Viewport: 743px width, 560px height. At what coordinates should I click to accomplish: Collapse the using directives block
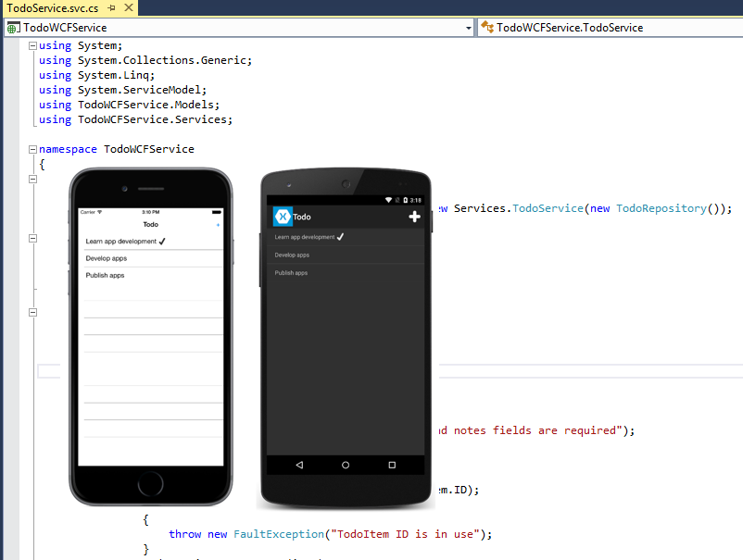click(32, 44)
